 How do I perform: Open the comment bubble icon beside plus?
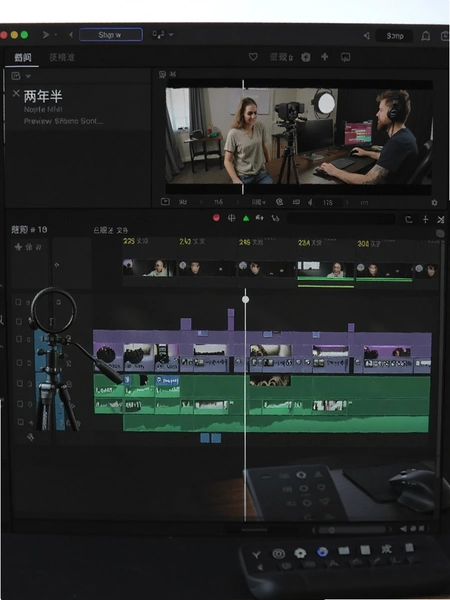[x=346, y=57]
